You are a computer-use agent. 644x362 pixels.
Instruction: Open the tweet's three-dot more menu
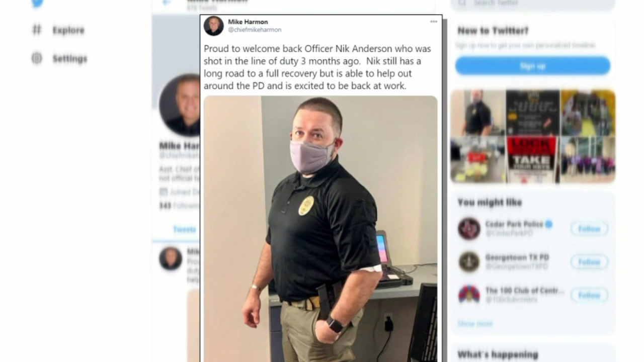click(434, 22)
